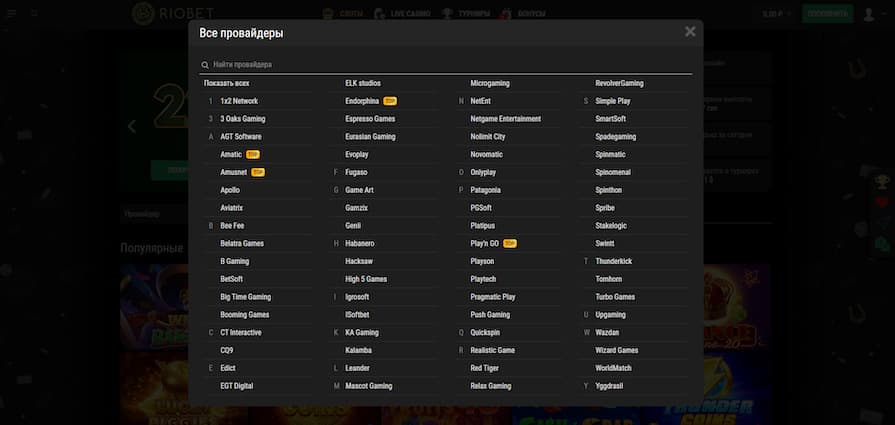Open CT Interactive provider

click(x=241, y=333)
